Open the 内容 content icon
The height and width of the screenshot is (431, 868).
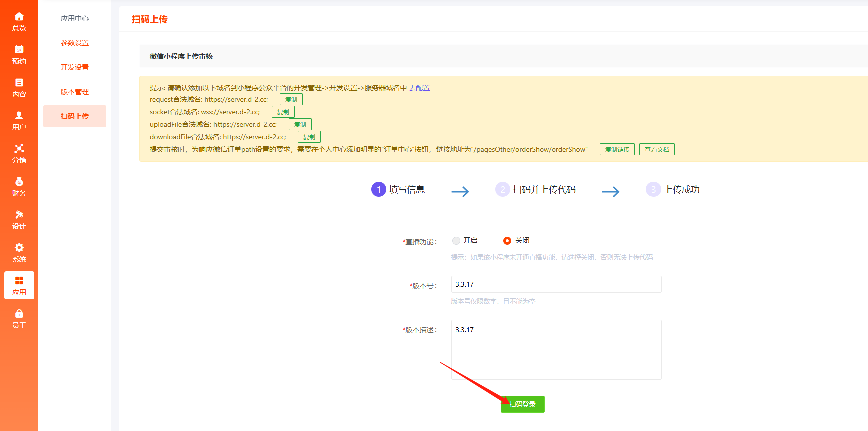(19, 83)
